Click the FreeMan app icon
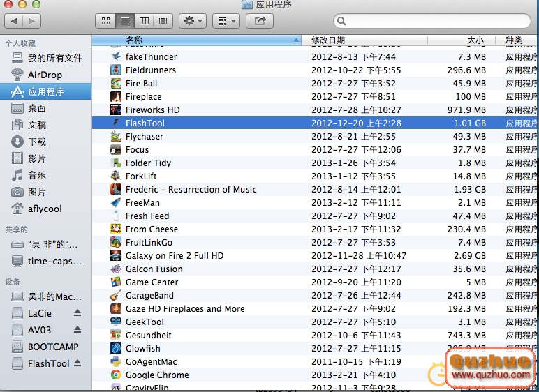Viewport: 539px width, 392px height. (x=116, y=202)
